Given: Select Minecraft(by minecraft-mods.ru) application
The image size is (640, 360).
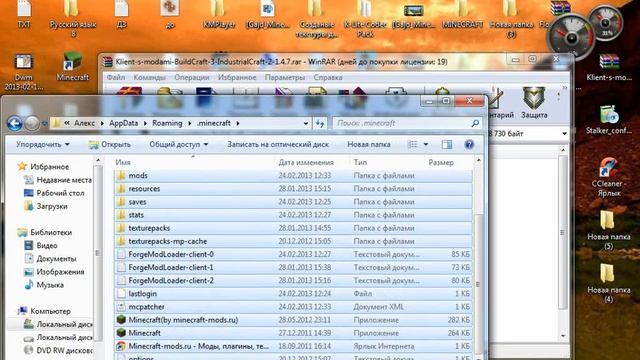Looking at the screenshot, I should click(293, 320).
